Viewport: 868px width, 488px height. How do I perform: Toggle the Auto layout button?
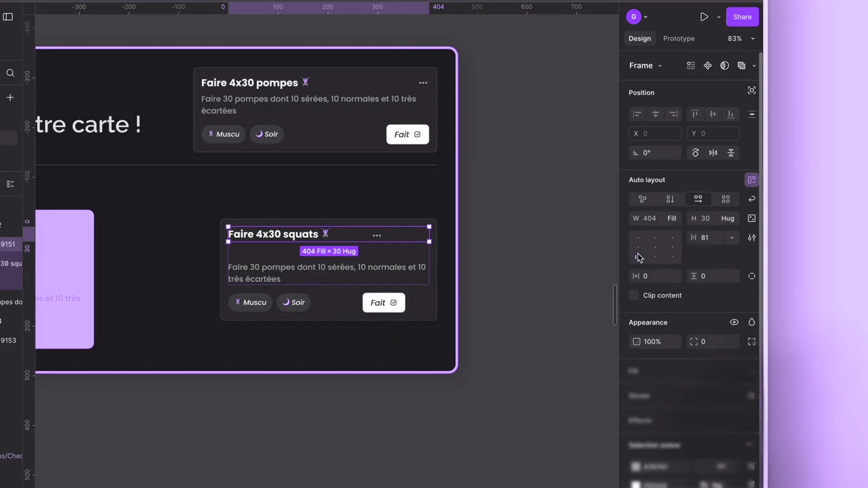coord(751,180)
